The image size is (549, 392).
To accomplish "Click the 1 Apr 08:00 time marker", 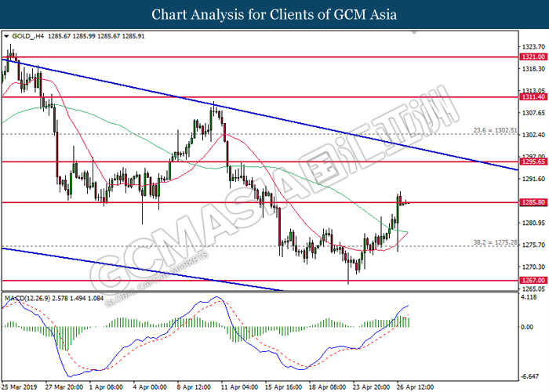I will click(x=106, y=387).
